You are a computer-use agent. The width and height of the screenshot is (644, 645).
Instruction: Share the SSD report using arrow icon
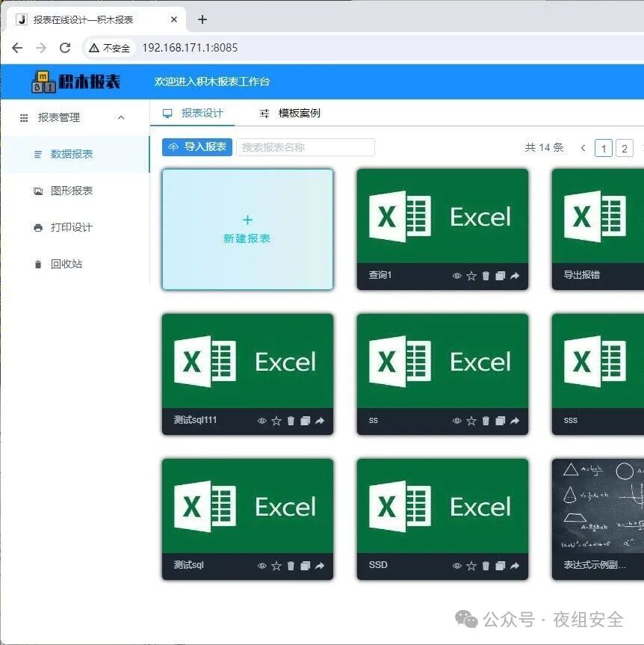515,566
